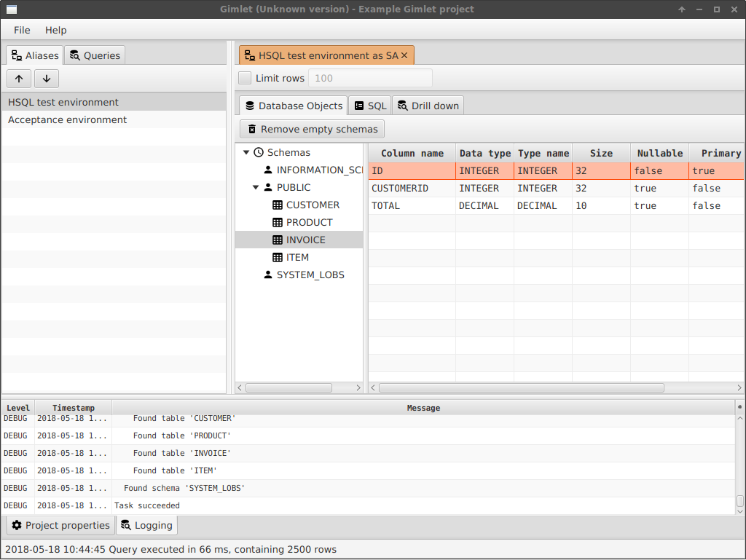Click the Timestamp log column header

pos(74,408)
